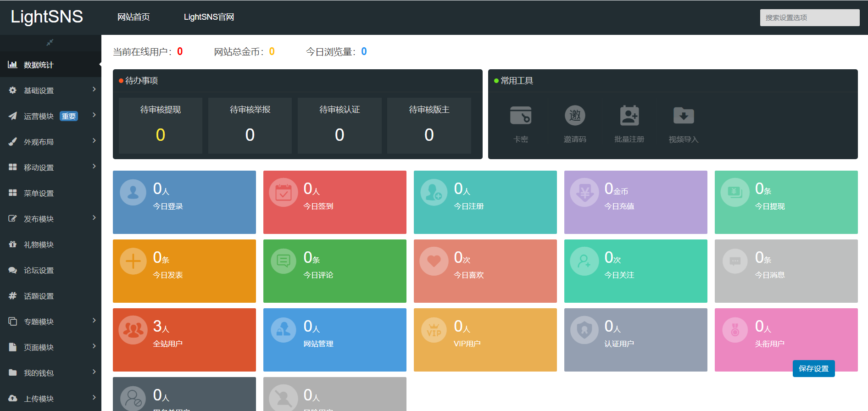Open the 待审核认证 pending card
The image size is (868, 411).
[339, 125]
